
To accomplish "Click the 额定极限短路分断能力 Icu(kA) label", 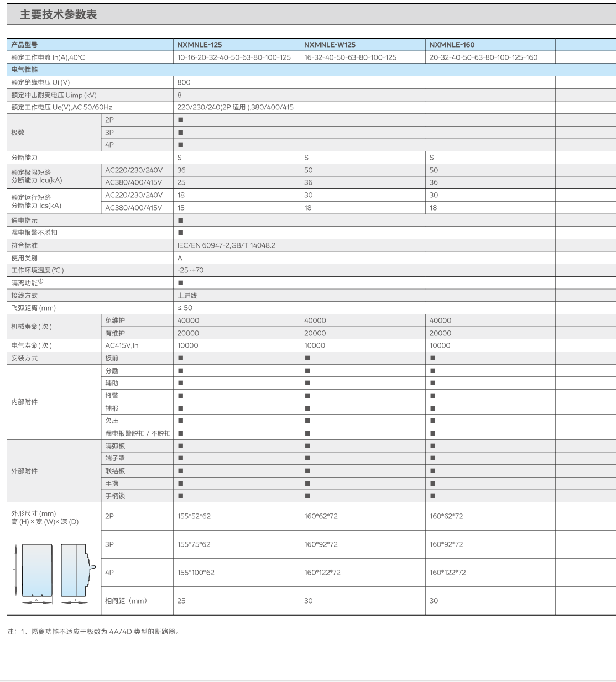I will tap(36, 176).
